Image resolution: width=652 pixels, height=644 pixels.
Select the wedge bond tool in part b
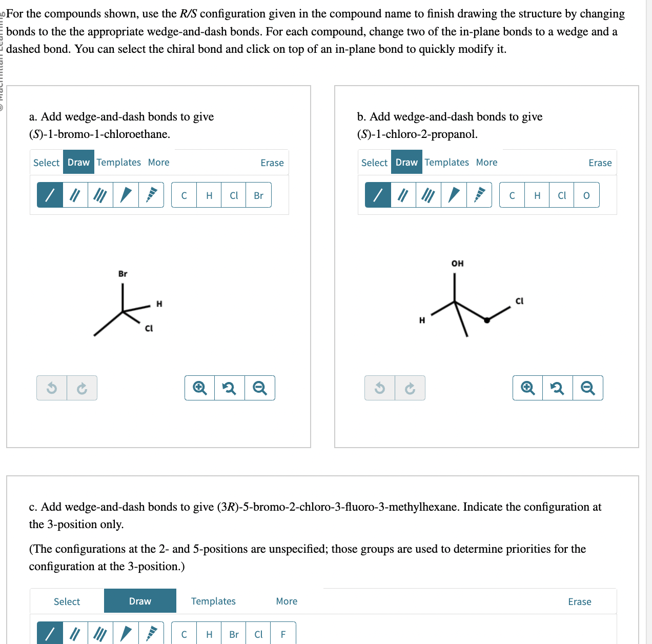coord(453,195)
